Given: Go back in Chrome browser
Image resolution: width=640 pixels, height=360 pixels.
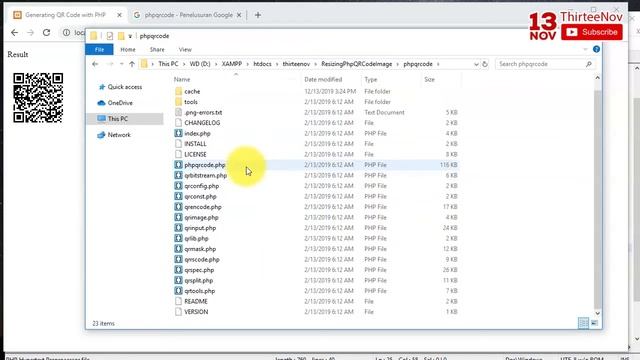Looking at the screenshot, I should click(x=15, y=33).
